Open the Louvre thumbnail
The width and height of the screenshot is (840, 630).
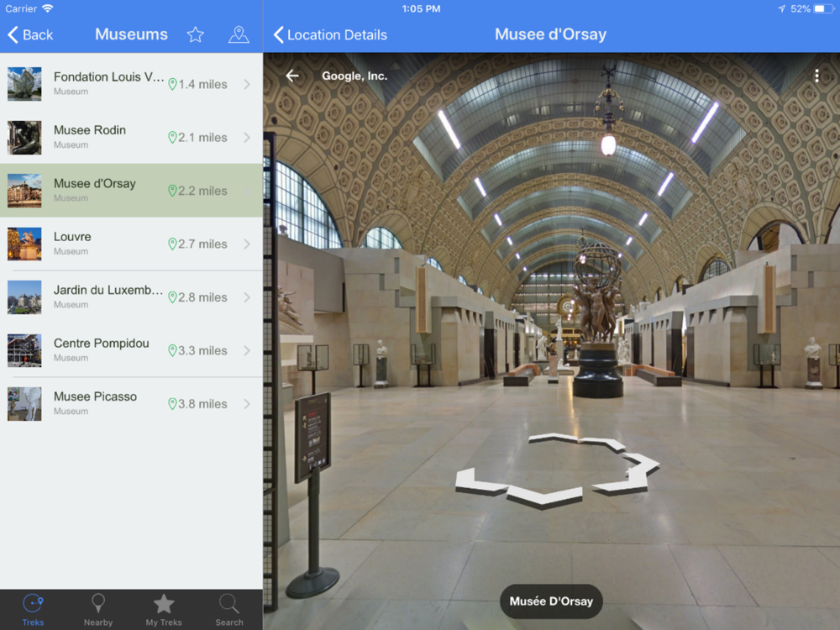point(24,244)
